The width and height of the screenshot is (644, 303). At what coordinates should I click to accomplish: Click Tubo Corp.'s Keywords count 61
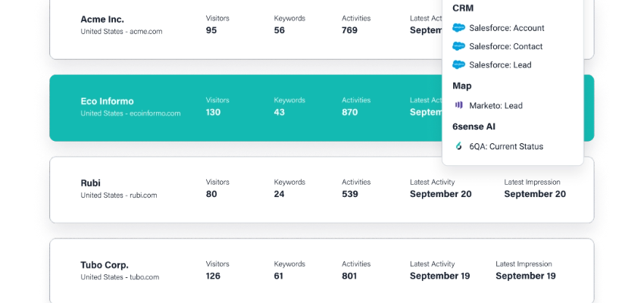point(278,276)
